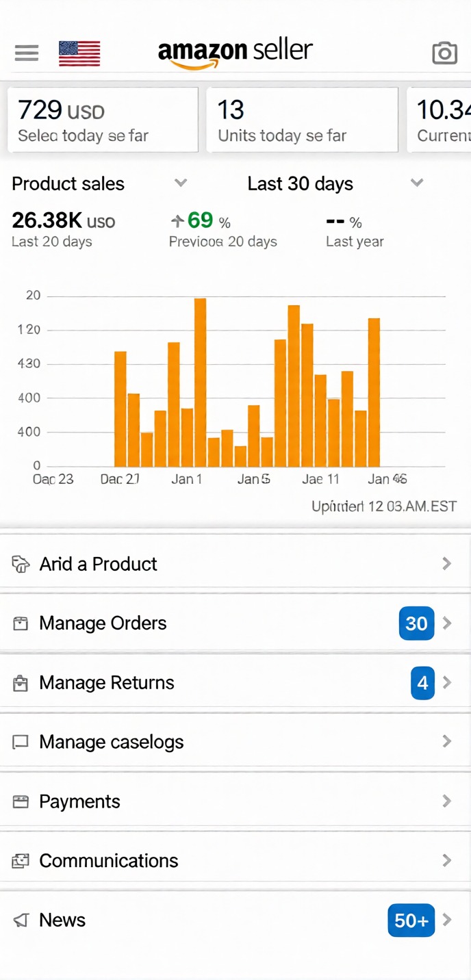Click the Communications icon
Viewport: 471px width, 980px height.
[21, 861]
